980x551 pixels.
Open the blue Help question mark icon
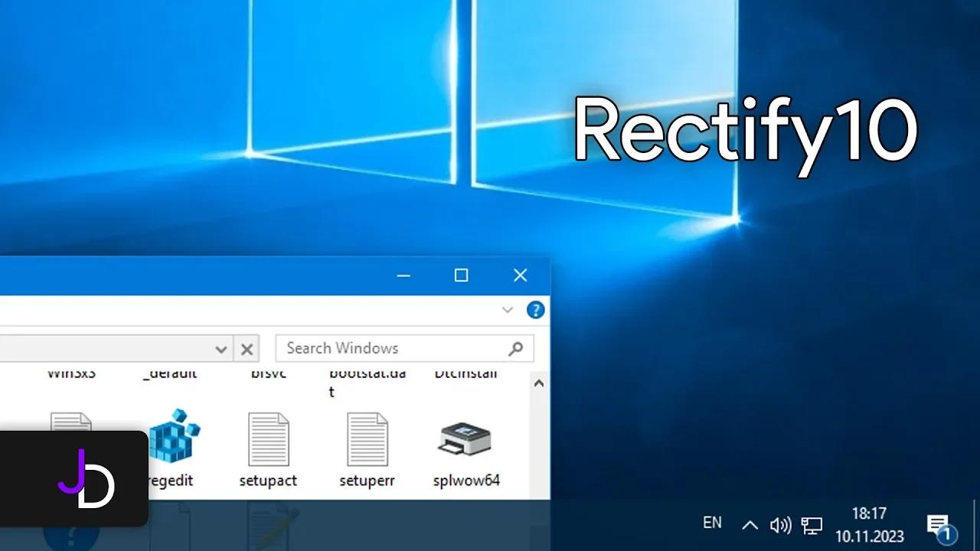(x=535, y=310)
